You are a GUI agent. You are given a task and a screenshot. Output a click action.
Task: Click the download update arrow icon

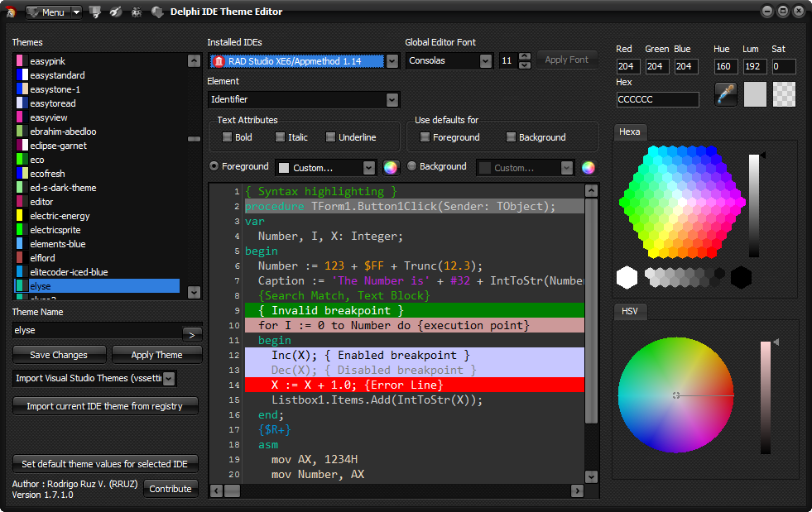[x=157, y=12]
